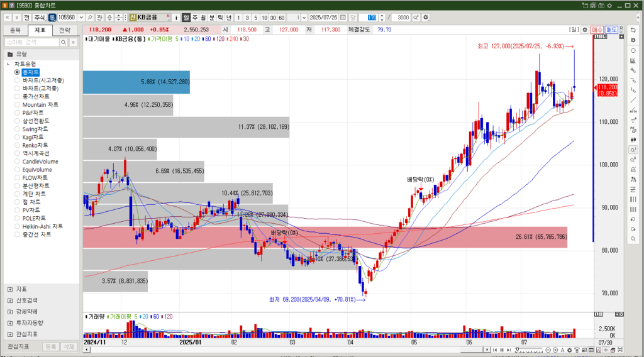Toggle the crosshair plus icon
Image resolution: width=644 pixels, height=357 pixels.
tap(606, 350)
